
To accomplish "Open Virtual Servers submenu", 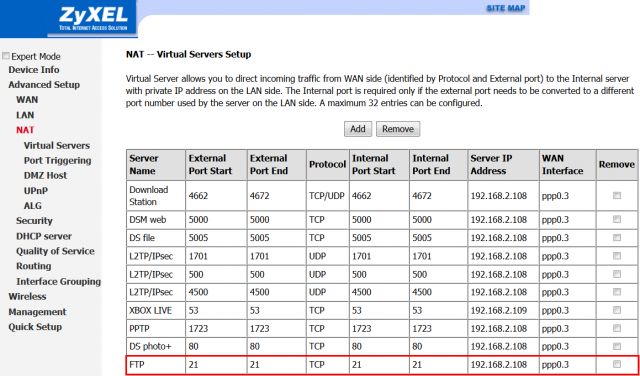I will pyautogui.click(x=57, y=146).
